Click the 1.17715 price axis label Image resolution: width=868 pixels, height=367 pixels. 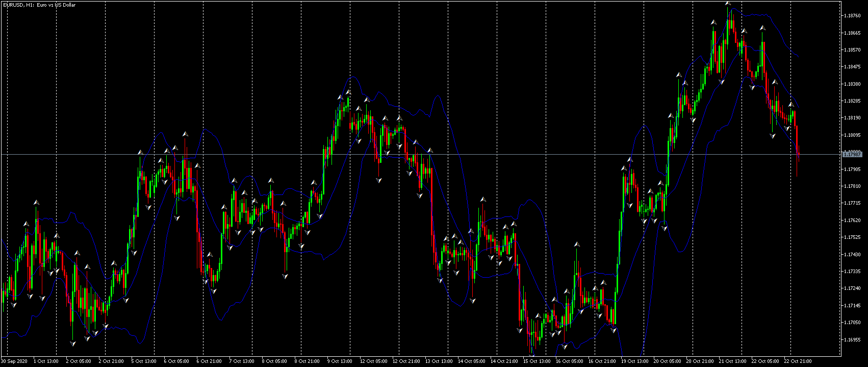click(x=853, y=203)
